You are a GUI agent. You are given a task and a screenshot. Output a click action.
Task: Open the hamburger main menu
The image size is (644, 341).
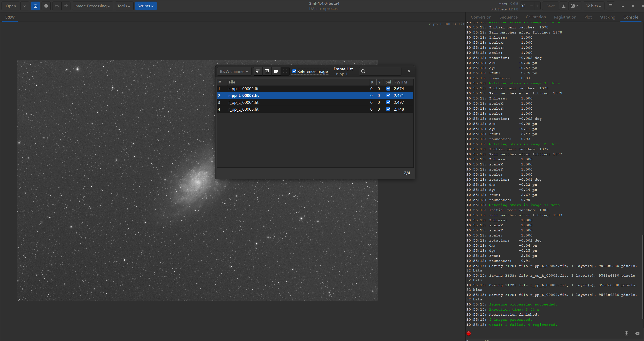tap(610, 6)
